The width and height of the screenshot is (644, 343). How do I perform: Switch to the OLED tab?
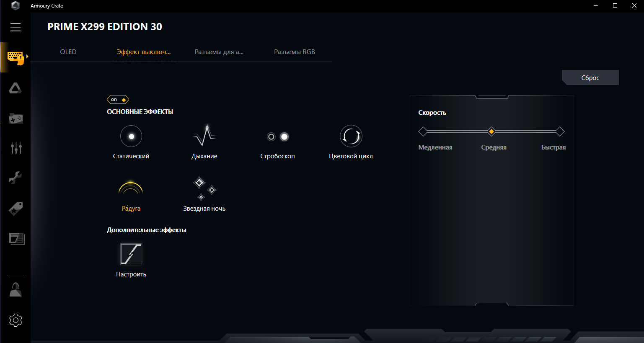click(x=68, y=52)
